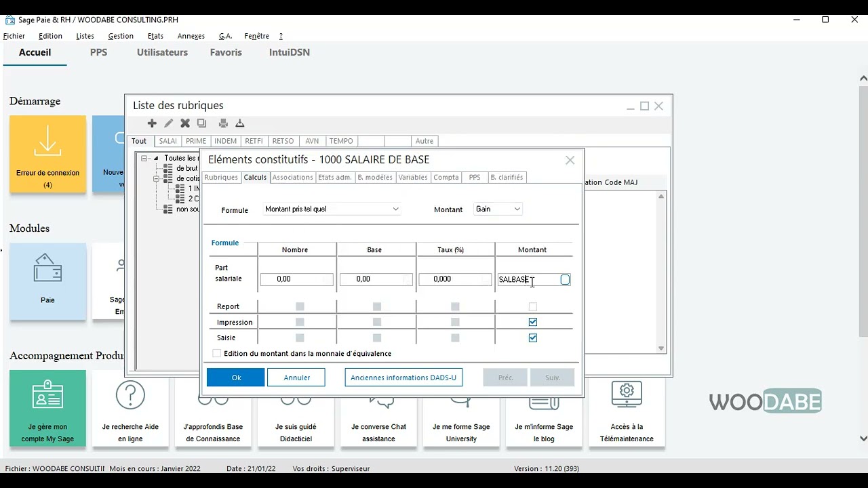Open the B. clarifiés tab
868x488 pixels.
point(507,178)
